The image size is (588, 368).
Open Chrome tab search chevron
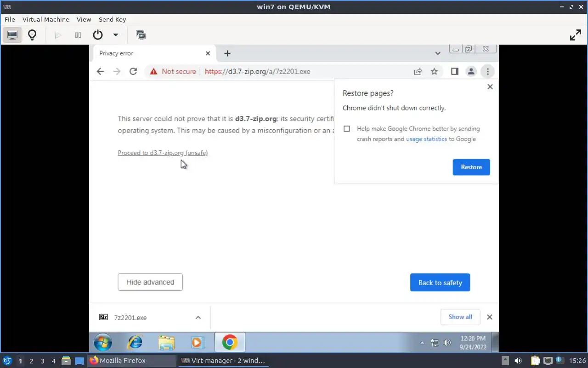(x=438, y=53)
